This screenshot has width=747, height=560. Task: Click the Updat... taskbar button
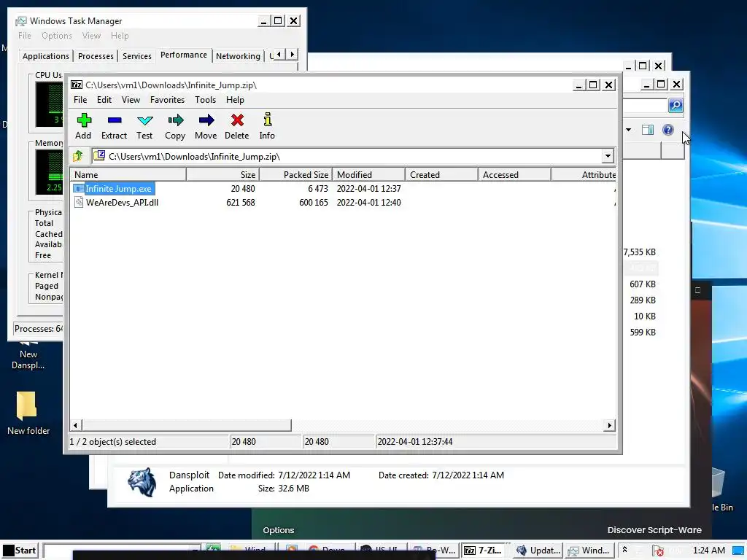click(x=538, y=551)
